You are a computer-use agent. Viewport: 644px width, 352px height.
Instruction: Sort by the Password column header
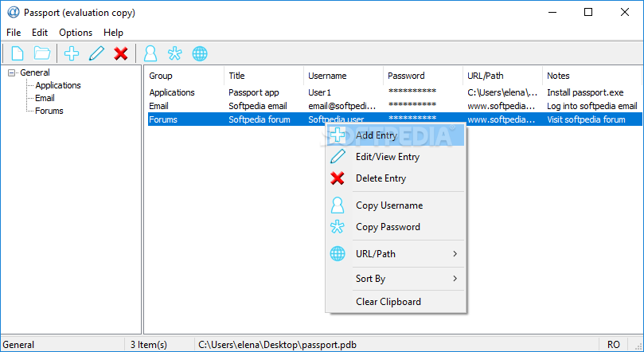[x=423, y=76]
